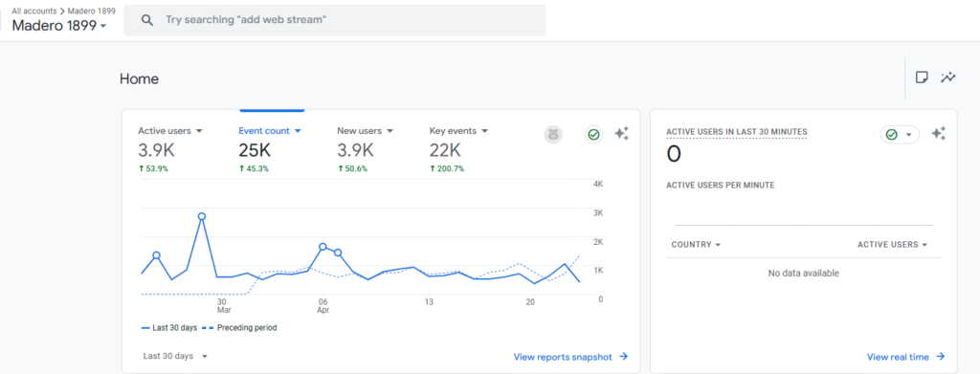Click the highest peak marker on the chart
This screenshot has height=374, width=980.
click(x=202, y=217)
